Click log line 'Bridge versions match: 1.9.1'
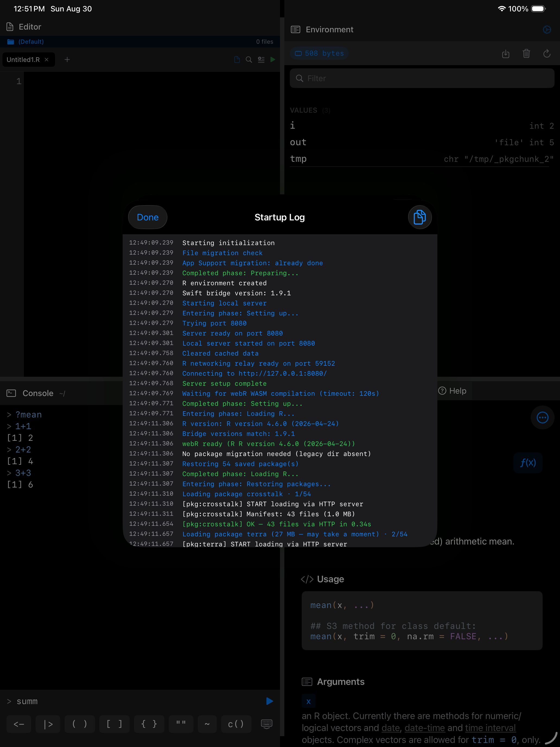This screenshot has width=560, height=747. tap(239, 433)
